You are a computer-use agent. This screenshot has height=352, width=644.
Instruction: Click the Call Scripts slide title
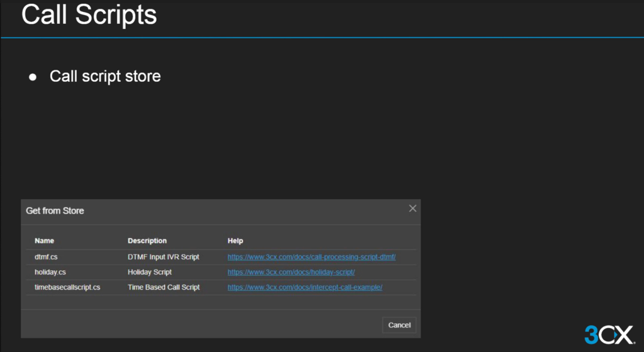click(89, 16)
